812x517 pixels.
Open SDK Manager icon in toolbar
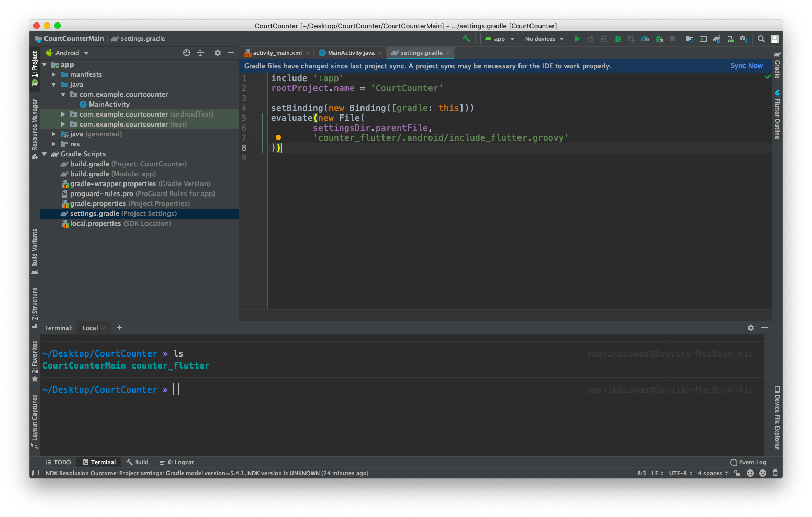743,39
